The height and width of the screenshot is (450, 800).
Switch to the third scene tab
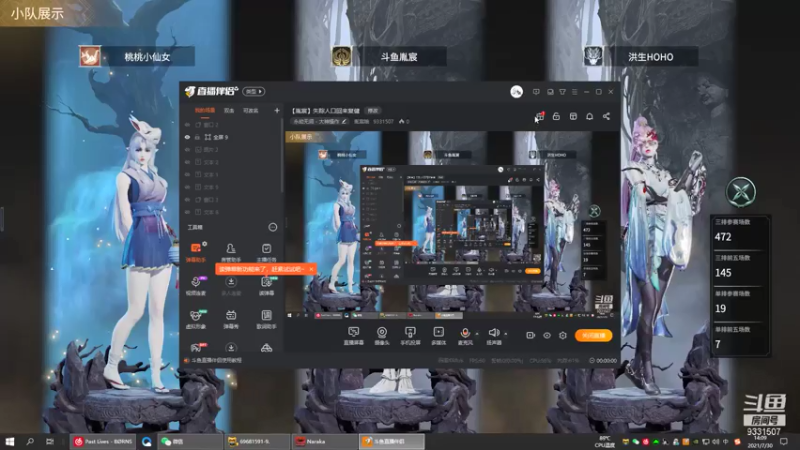point(250,110)
